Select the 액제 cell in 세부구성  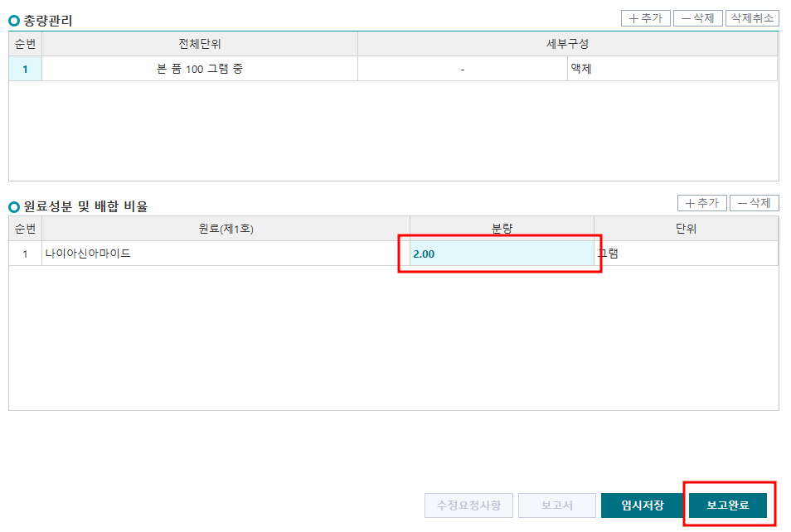[x=672, y=69]
